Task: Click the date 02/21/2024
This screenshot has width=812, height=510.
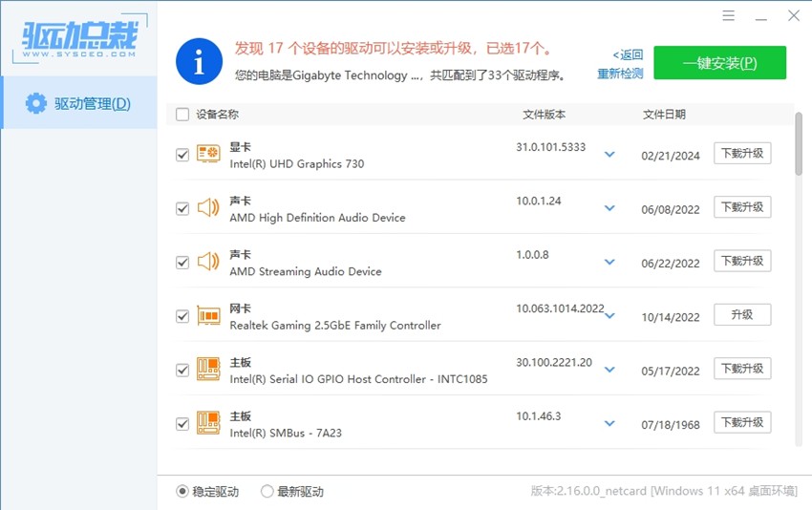Action: coord(670,156)
